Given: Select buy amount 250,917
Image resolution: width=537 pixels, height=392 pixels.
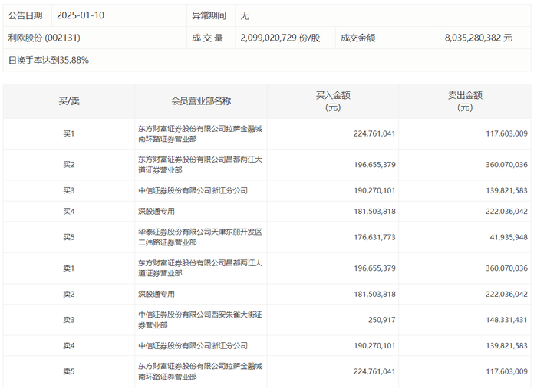Looking at the screenshot, I should point(381,320).
